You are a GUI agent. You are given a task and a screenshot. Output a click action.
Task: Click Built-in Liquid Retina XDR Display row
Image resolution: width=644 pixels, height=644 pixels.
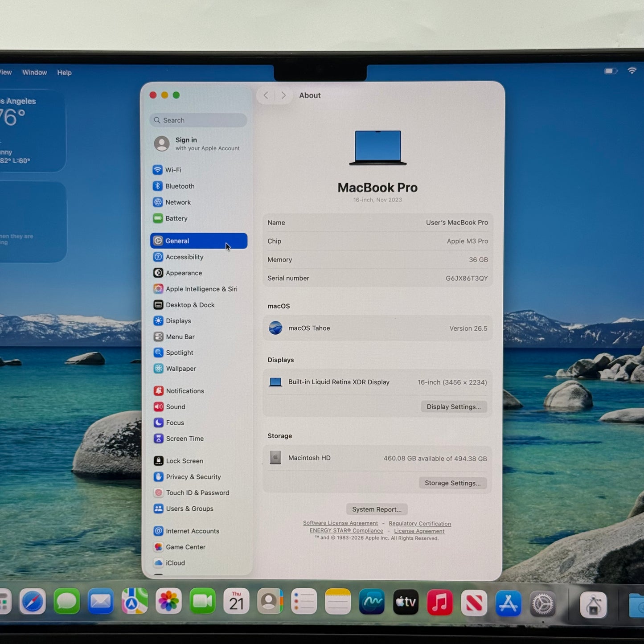pyautogui.click(x=377, y=382)
